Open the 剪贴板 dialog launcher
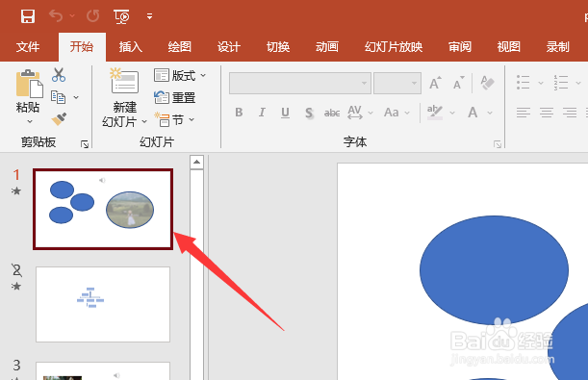This screenshot has width=588, height=380. coord(85,144)
